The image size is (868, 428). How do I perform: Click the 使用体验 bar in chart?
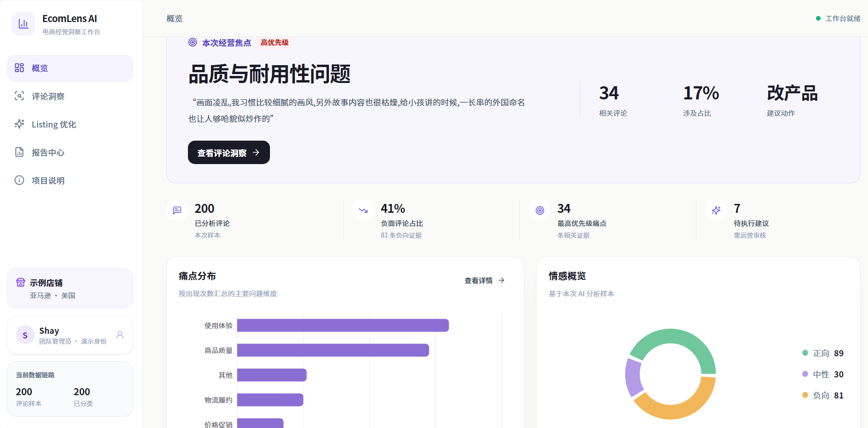pos(343,325)
